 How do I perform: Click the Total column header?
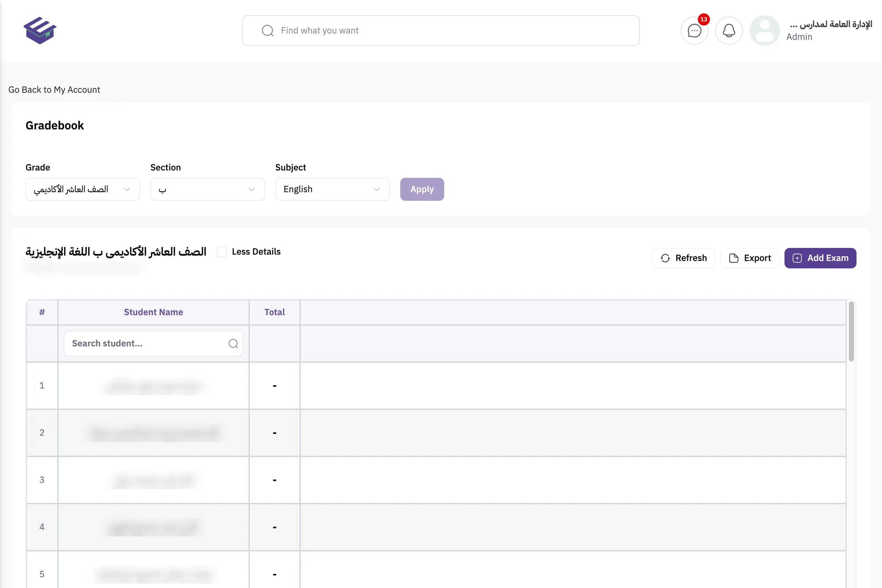[x=274, y=312]
